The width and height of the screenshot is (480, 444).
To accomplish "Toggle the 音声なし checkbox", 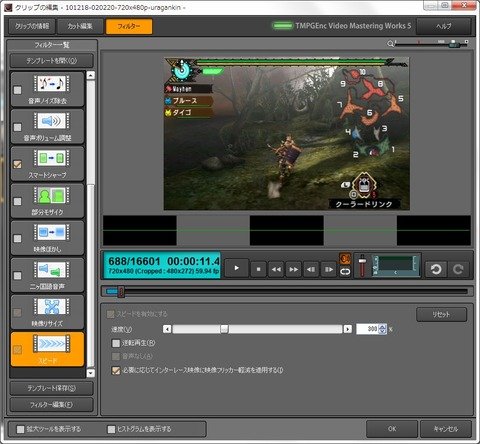I will tap(116, 356).
